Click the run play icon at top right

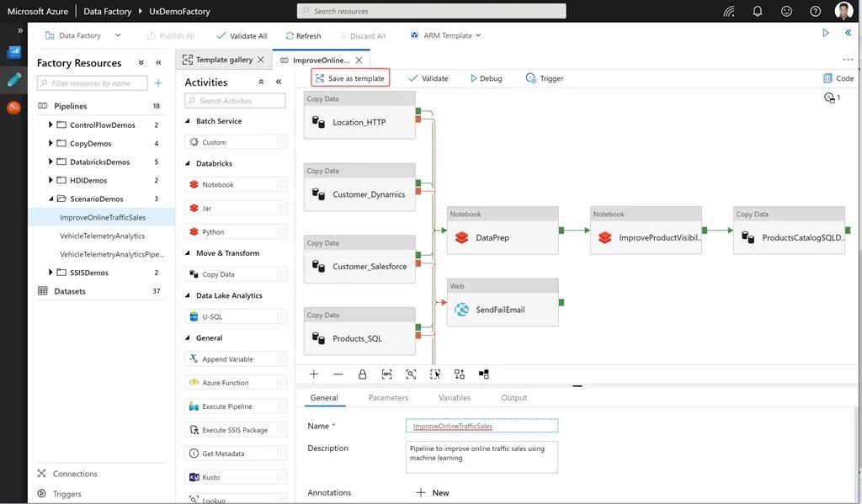pos(826,33)
